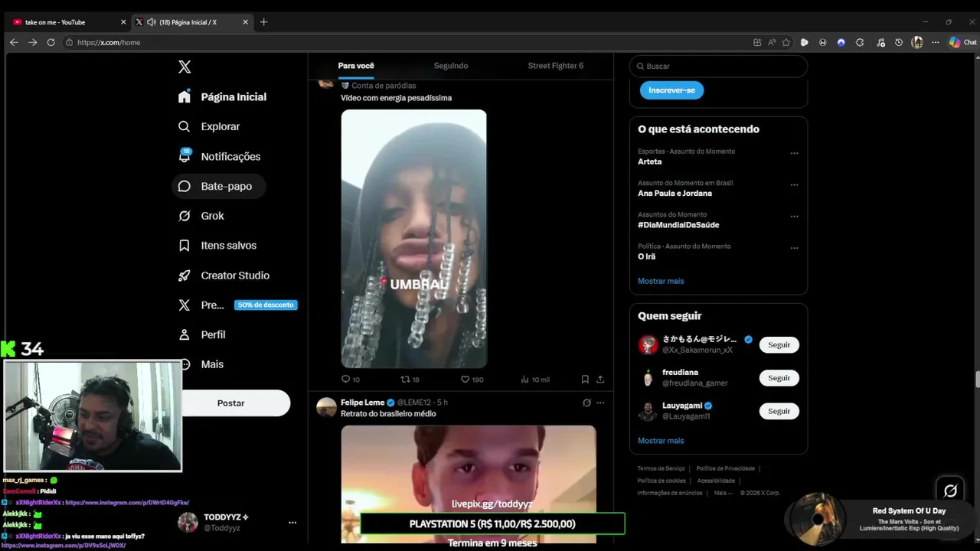Click the Inscrever-se button
The image size is (980, 551).
pyautogui.click(x=671, y=90)
